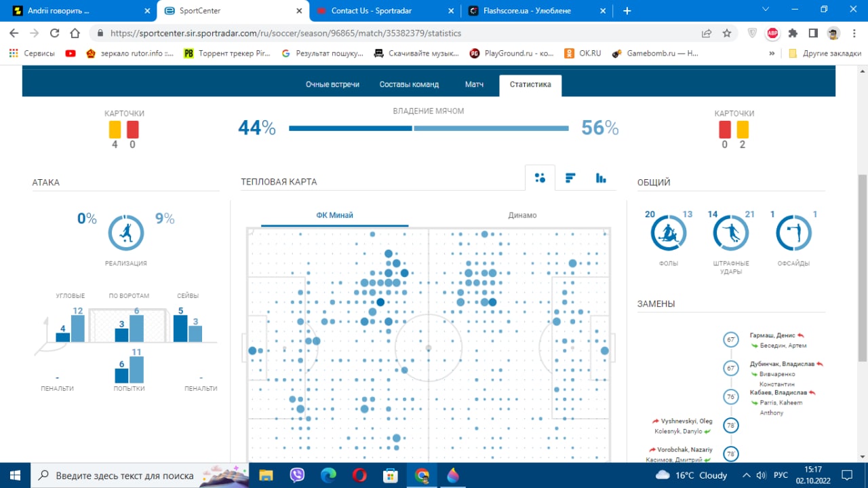Open Microsoft Store from the taskbar
The height and width of the screenshot is (488, 868).
click(x=391, y=475)
